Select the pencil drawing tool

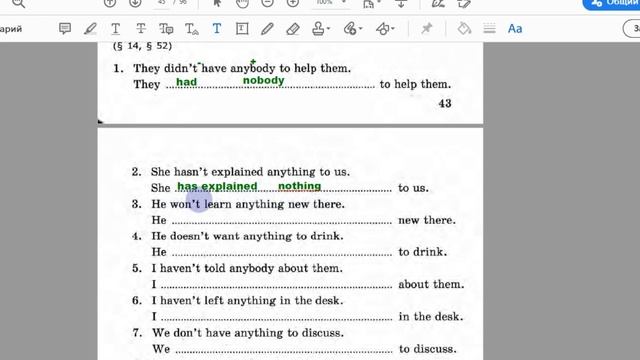tap(267, 29)
